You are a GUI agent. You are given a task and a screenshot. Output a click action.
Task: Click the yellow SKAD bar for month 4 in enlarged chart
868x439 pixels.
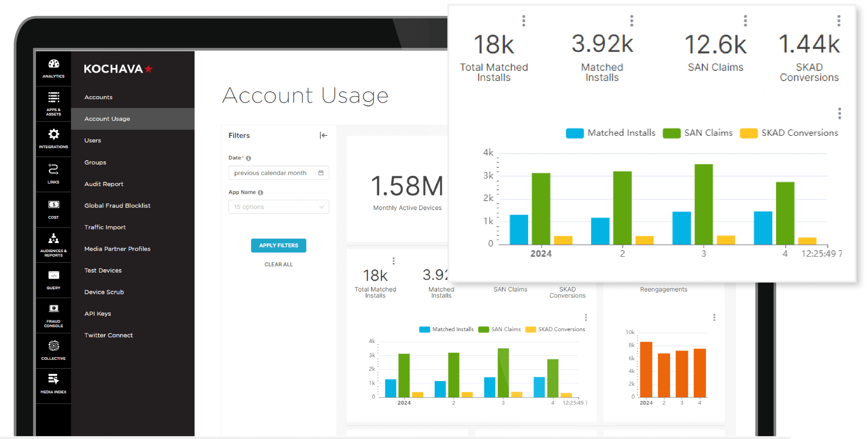pyautogui.click(x=807, y=241)
